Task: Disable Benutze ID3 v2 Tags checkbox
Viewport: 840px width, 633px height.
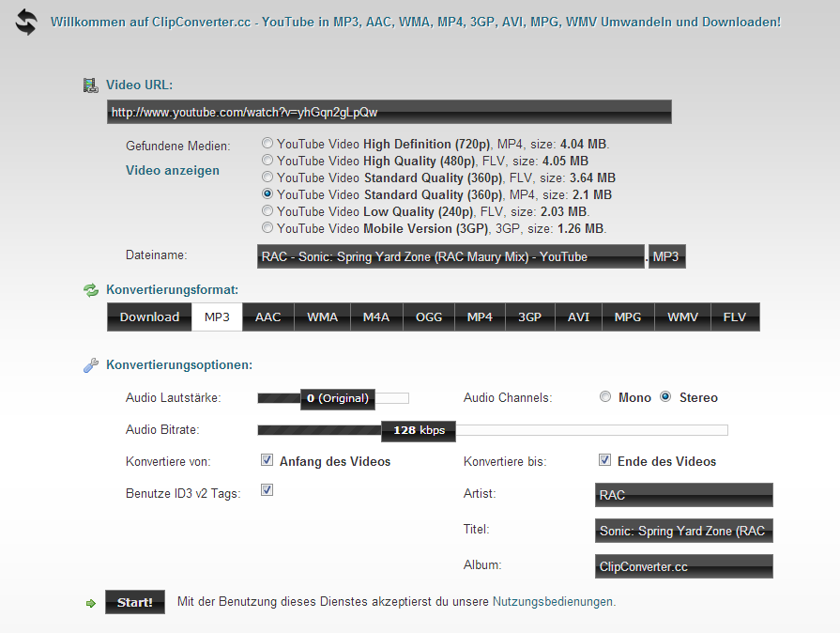Action: point(267,490)
